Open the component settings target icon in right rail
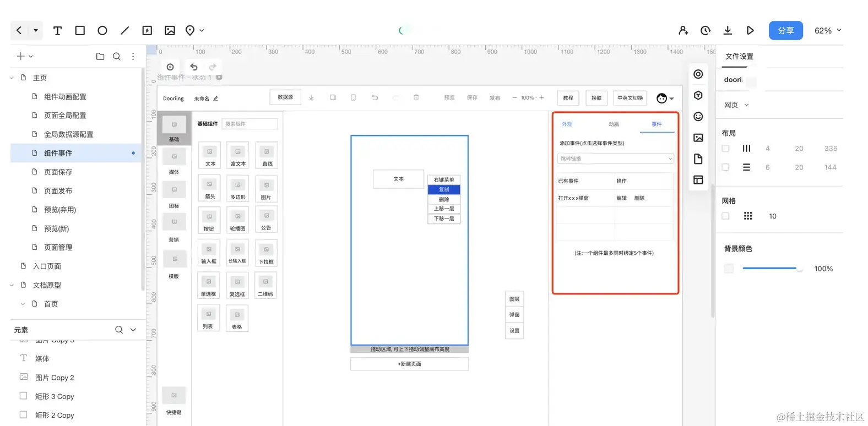The width and height of the screenshot is (868, 426). tap(698, 74)
